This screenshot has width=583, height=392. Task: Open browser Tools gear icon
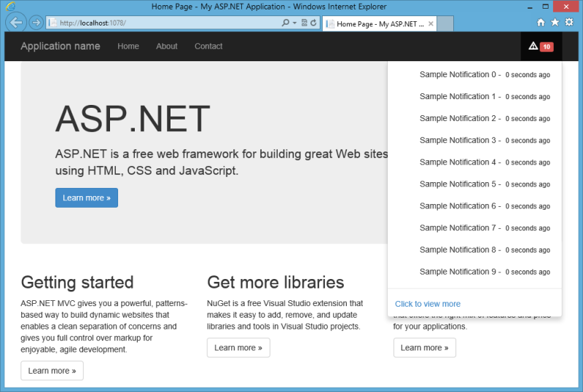pyautogui.click(x=569, y=23)
